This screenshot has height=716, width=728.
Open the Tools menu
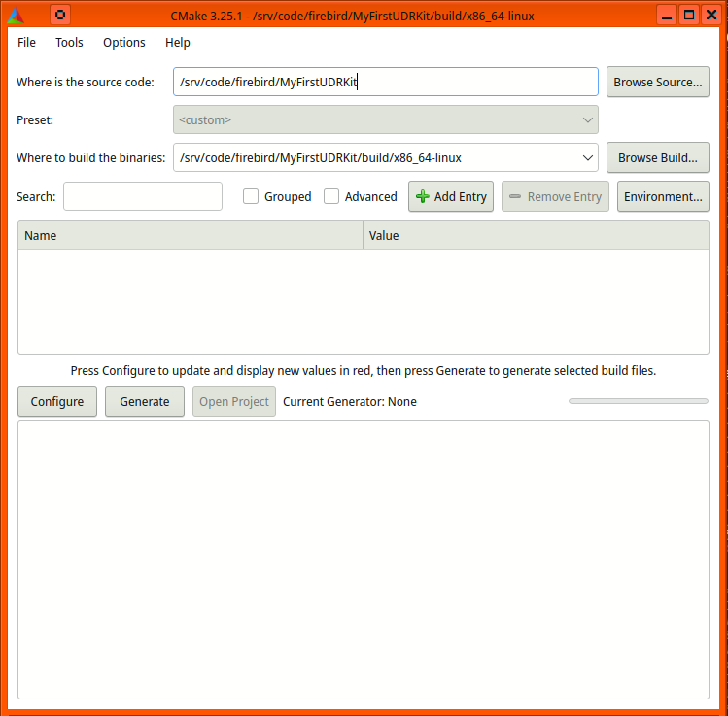click(x=69, y=42)
